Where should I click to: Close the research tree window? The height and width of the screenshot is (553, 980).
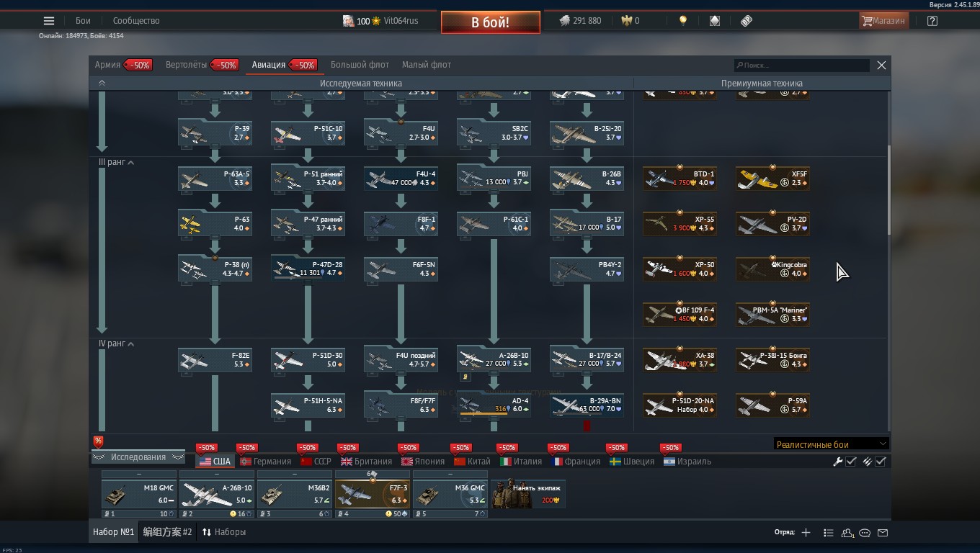coord(881,65)
